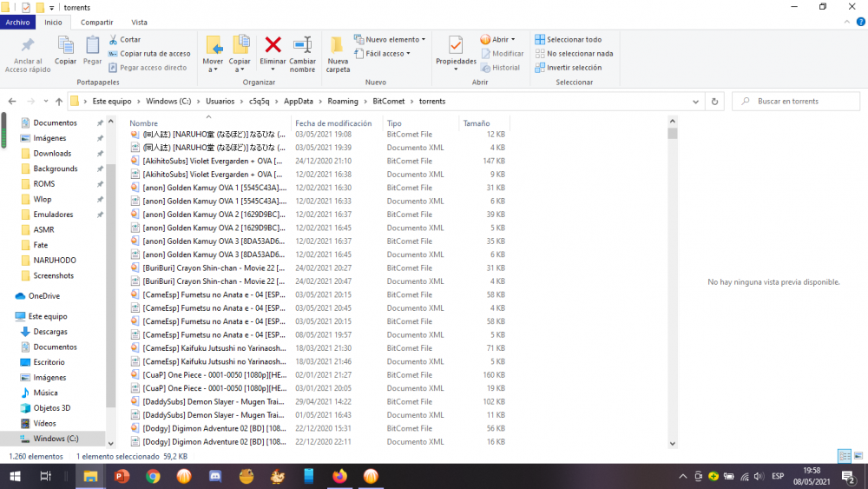Image resolution: width=868 pixels, height=489 pixels.
Task: Select the [anon] Golden Kamuy OVA 1 BitComet file
Action: click(318, 188)
